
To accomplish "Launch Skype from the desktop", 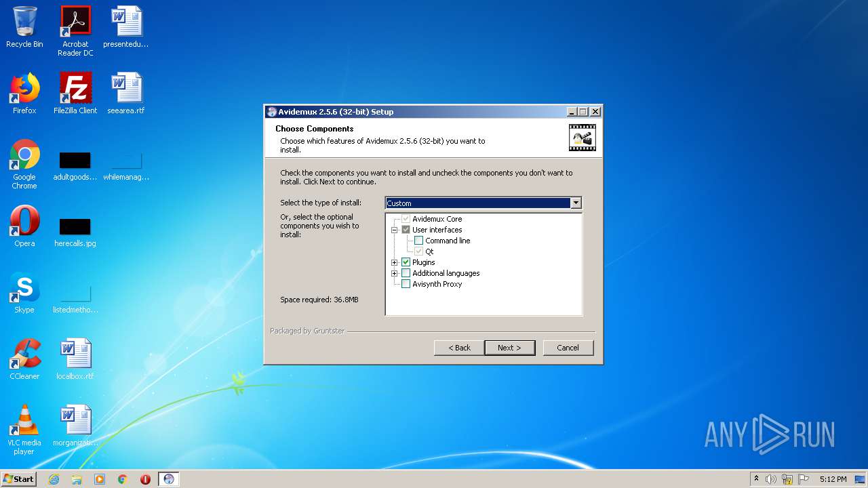I will click(x=24, y=293).
